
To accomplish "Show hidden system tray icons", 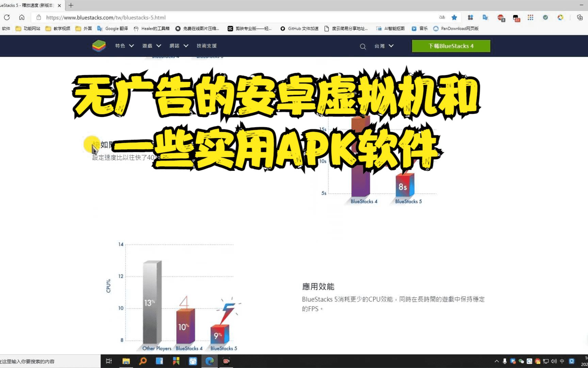I will (x=496, y=361).
